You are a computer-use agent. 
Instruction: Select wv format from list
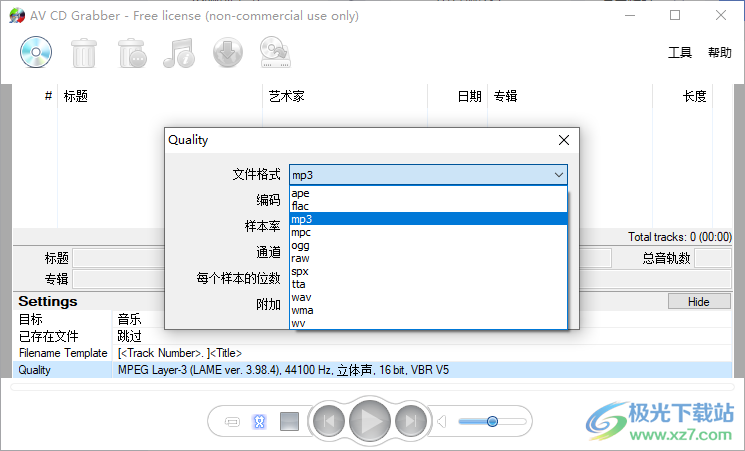[x=428, y=323]
